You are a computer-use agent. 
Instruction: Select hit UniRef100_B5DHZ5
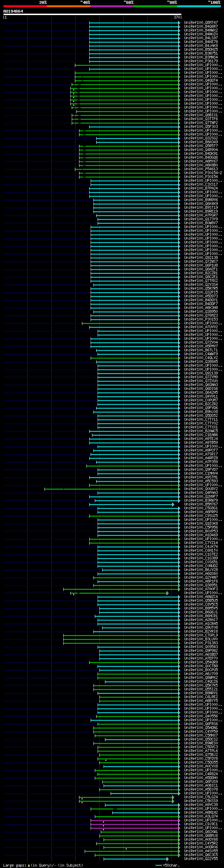point(201,50)
